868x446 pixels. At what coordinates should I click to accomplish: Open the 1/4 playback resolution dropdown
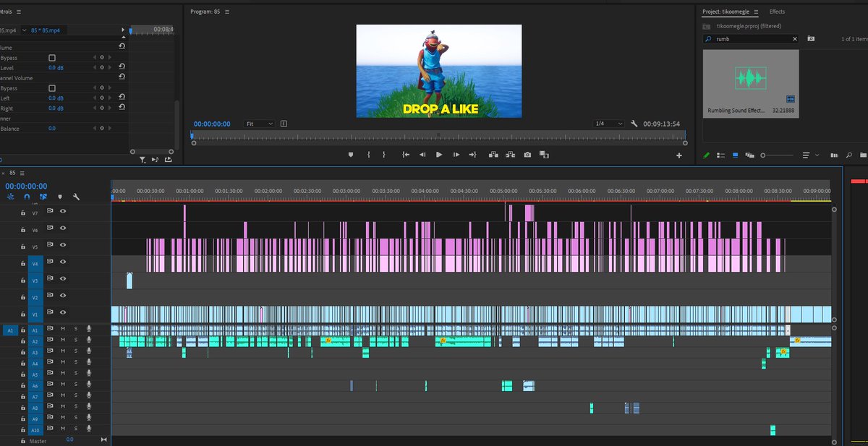[608, 124]
